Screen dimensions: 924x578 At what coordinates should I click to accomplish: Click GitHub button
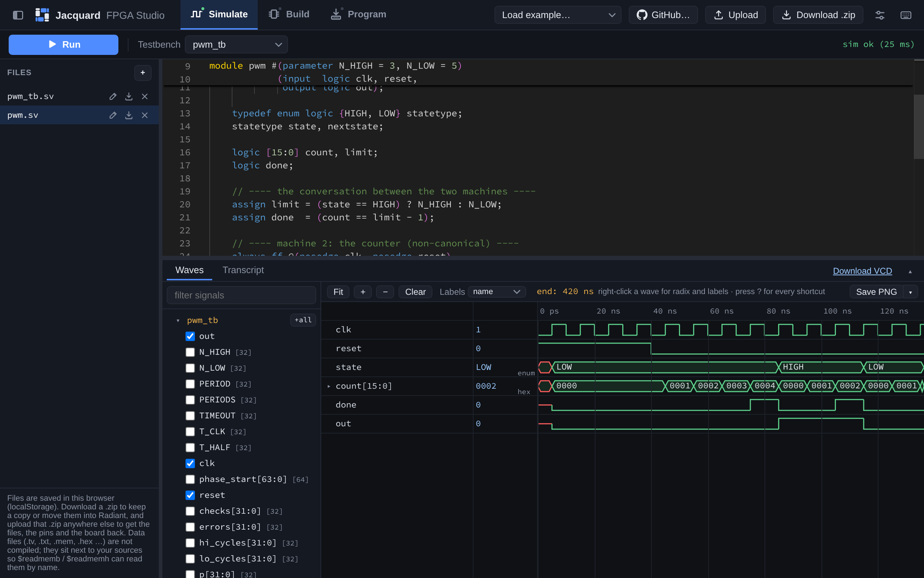[x=663, y=15]
